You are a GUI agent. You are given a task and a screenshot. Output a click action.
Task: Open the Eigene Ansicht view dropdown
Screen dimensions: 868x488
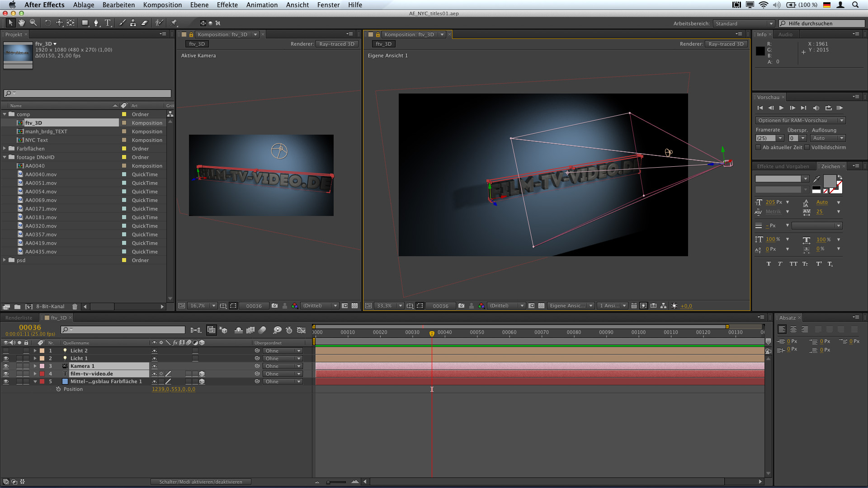pos(571,306)
